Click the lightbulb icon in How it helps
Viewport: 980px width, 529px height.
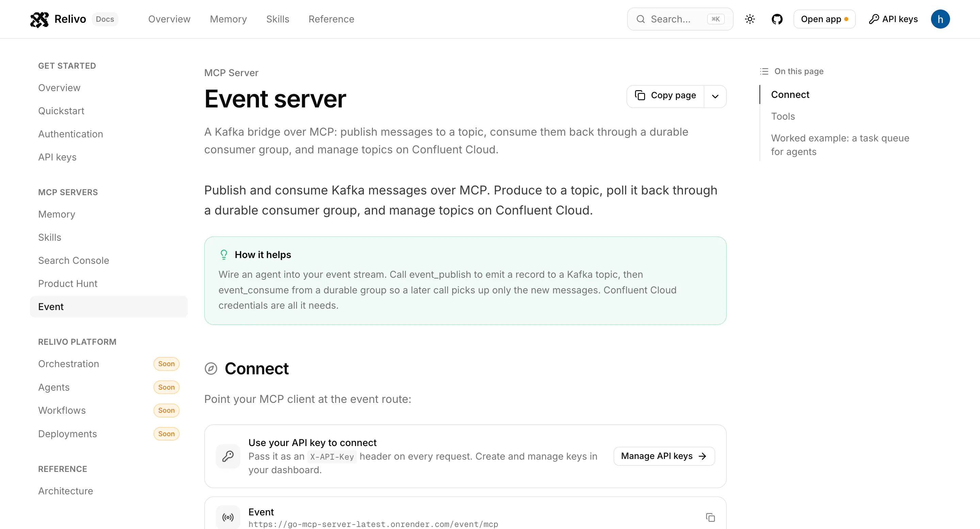tap(224, 255)
